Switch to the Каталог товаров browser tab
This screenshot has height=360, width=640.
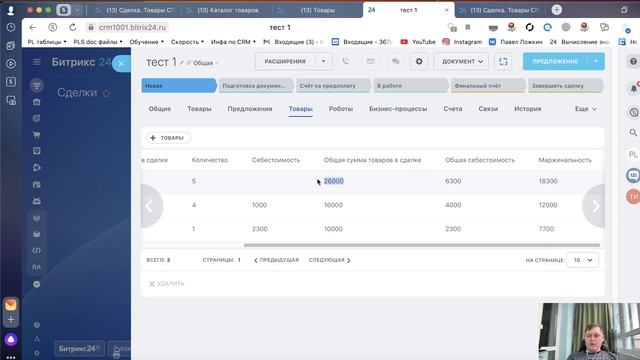point(227,10)
